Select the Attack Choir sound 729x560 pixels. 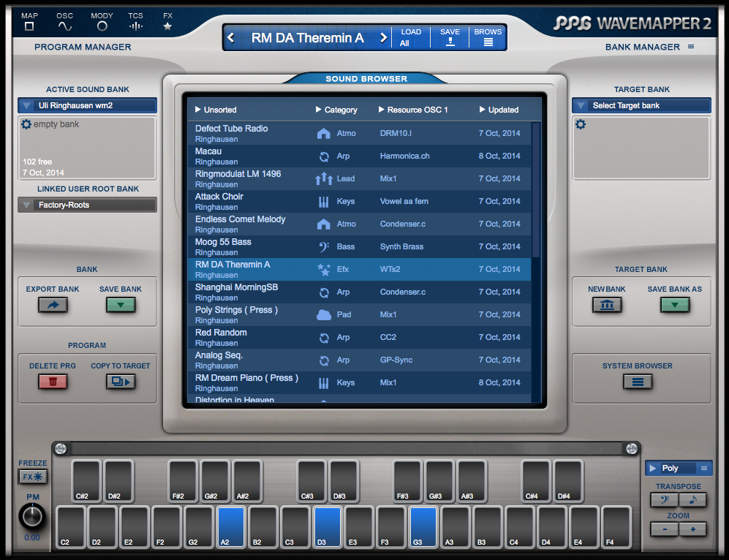tap(360, 201)
